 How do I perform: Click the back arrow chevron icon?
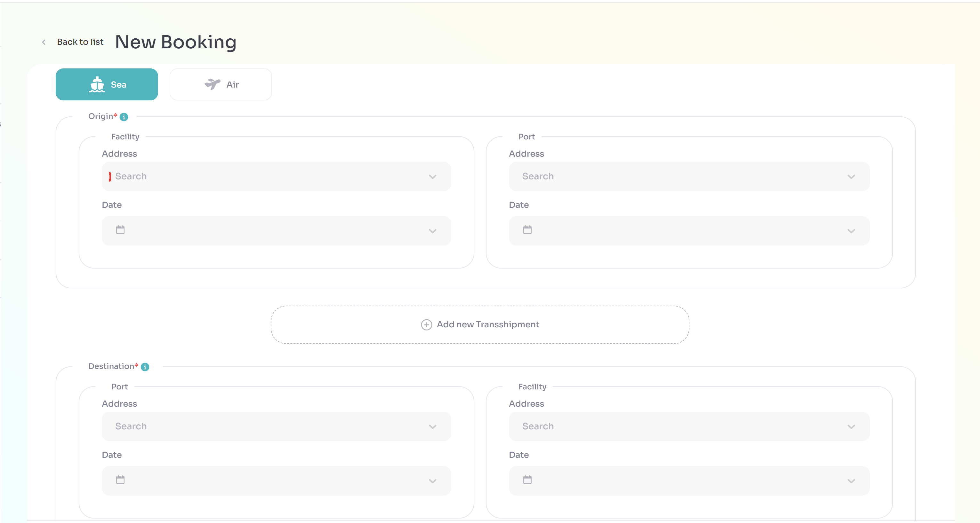[44, 42]
